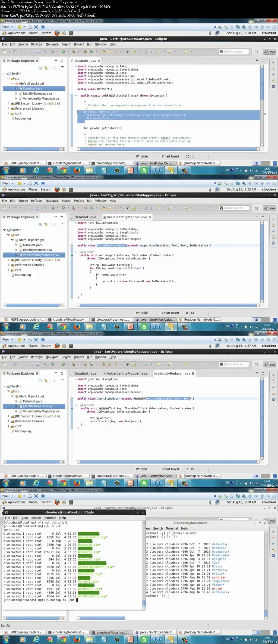Click the Print icon in the DataSort.java Eclipse toolbar
The width and height of the screenshot is (278, 644).
37,51
